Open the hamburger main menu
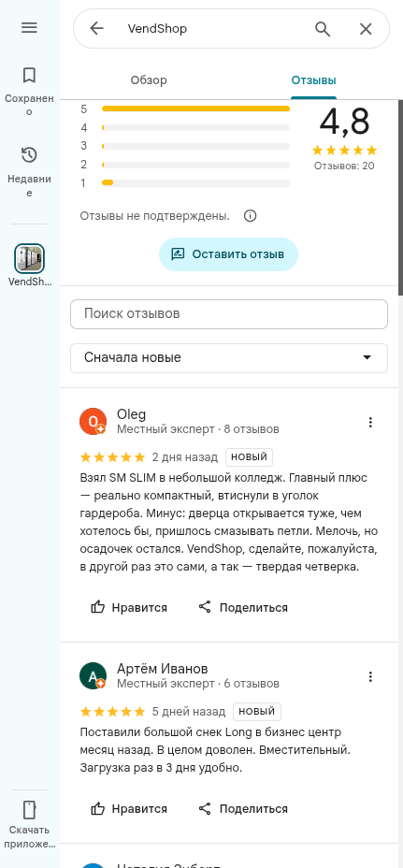The image size is (403, 868). 29,28
